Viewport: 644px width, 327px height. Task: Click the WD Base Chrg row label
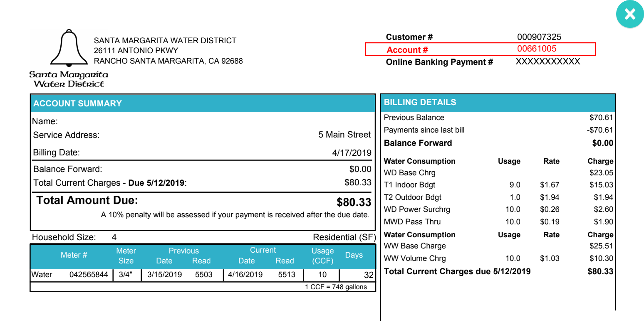click(409, 173)
